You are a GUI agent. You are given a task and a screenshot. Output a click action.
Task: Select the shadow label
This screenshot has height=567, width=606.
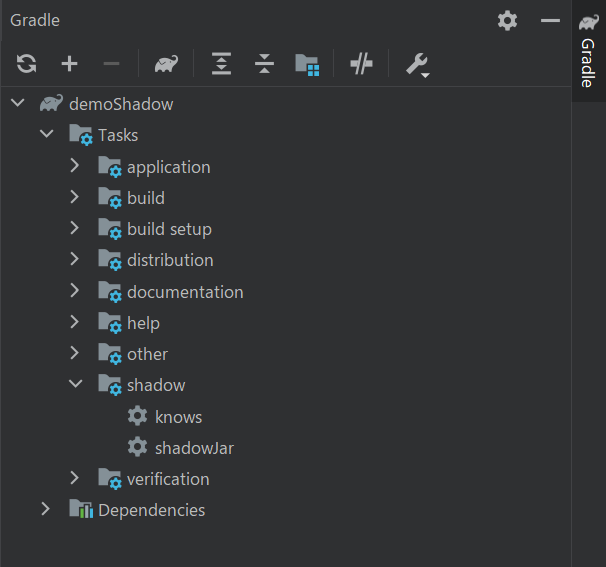[156, 385]
